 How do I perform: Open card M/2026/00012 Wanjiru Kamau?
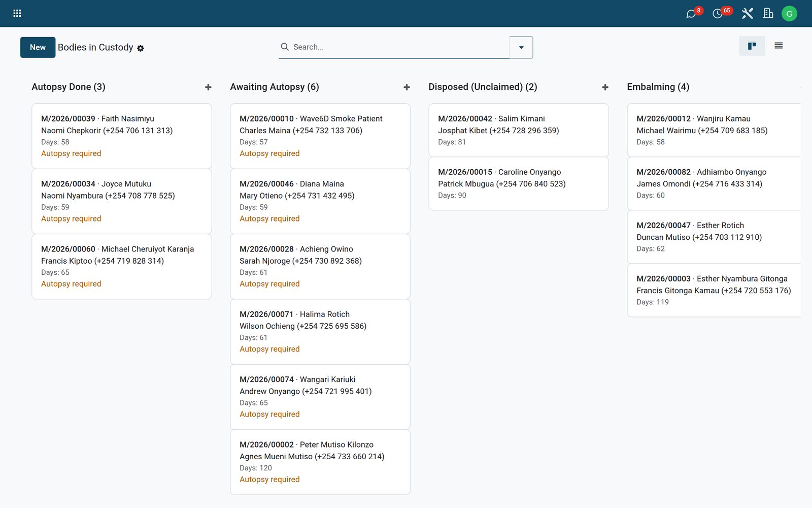click(x=714, y=130)
